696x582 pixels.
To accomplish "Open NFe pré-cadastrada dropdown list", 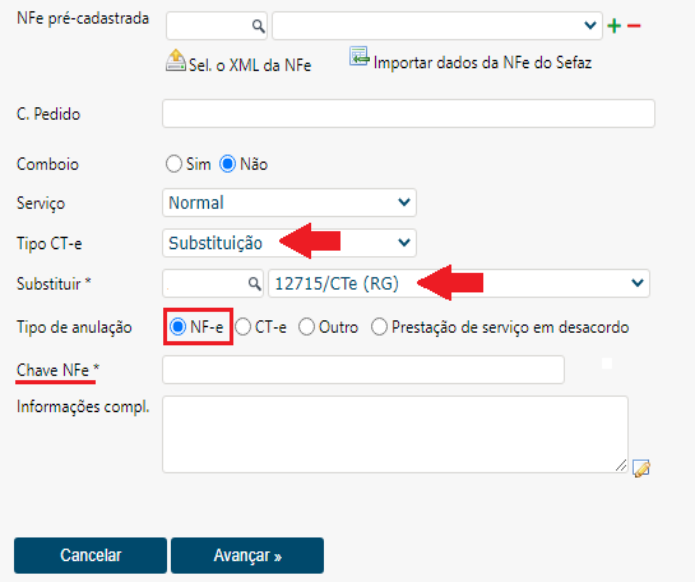I will 437,26.
